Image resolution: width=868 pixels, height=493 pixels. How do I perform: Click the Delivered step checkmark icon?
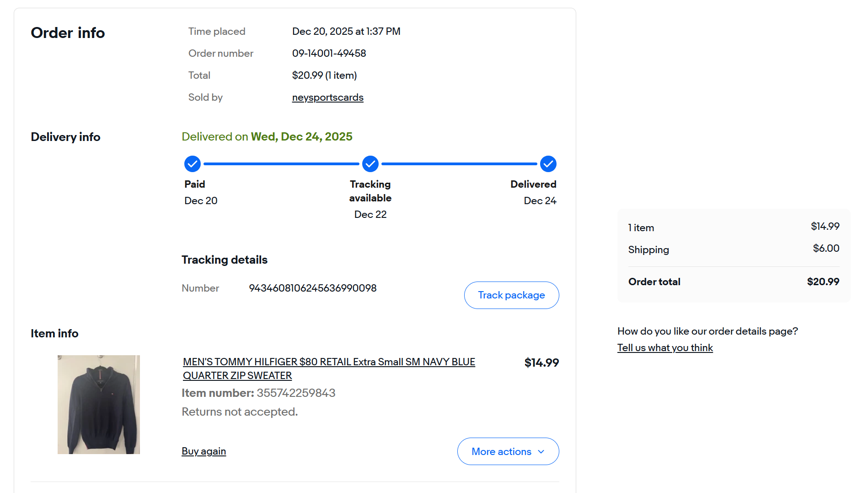click(548, 164)
